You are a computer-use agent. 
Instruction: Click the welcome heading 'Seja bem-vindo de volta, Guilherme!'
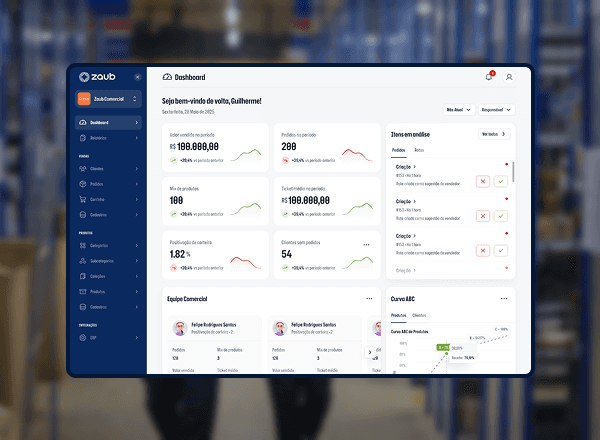click(x=212, y=101)
